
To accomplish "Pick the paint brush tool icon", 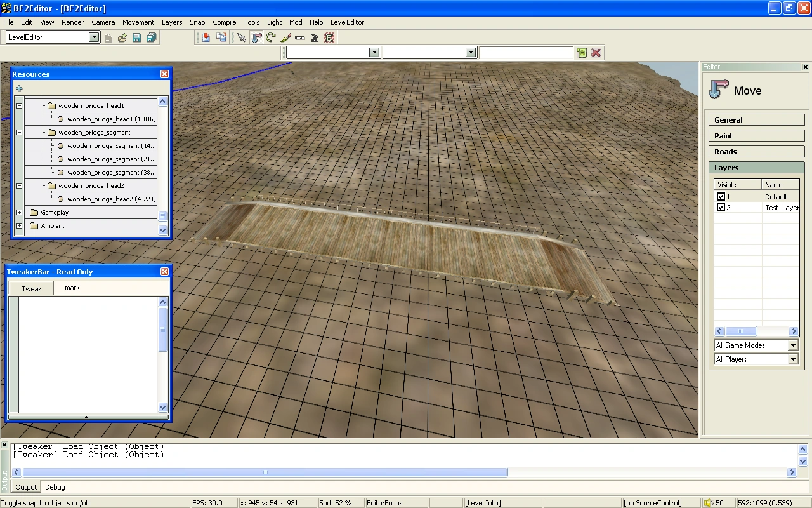I will 285,37.
